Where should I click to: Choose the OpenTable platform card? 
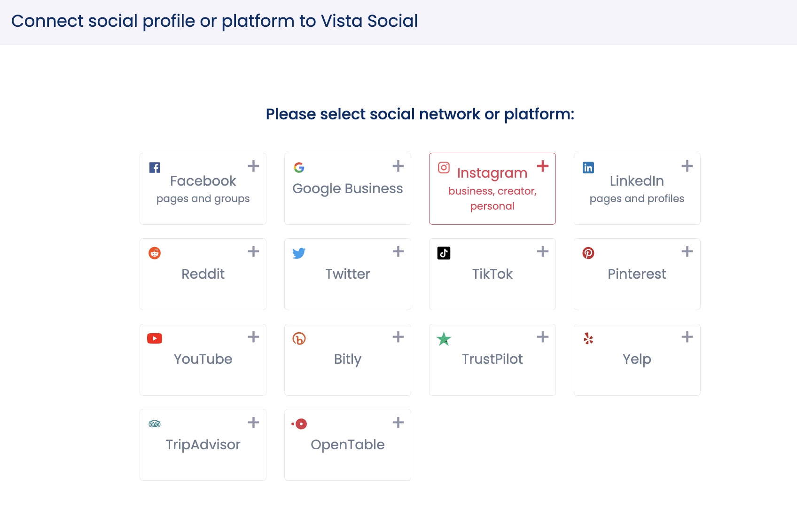coord(347,445)
